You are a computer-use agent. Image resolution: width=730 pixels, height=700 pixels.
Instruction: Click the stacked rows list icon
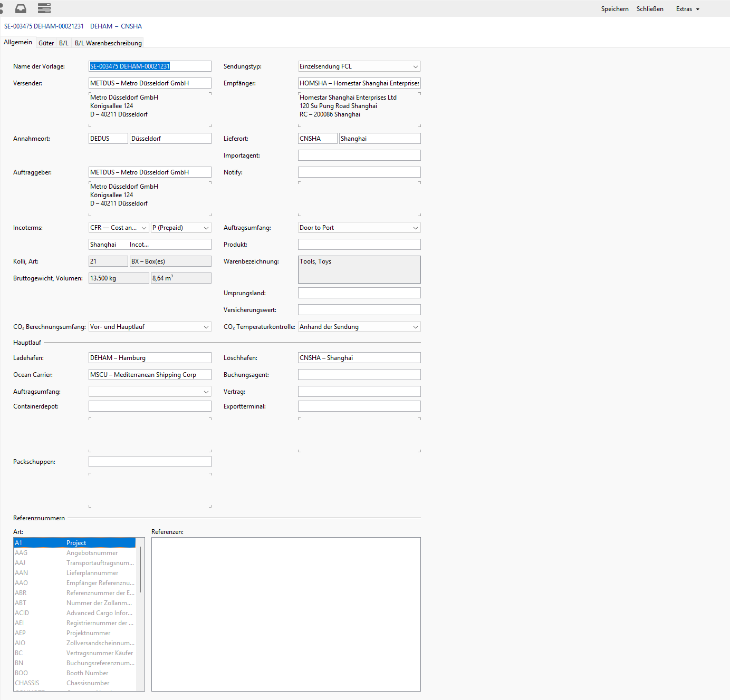pos(44,8)
